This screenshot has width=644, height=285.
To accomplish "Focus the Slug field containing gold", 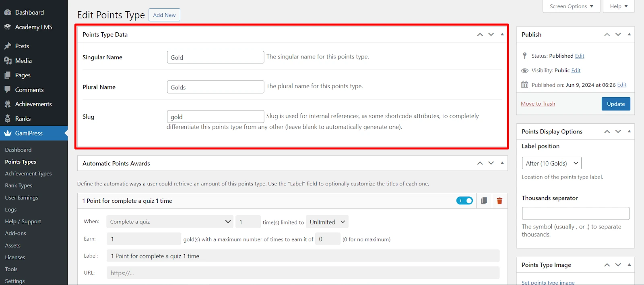I will pos(215,116).
